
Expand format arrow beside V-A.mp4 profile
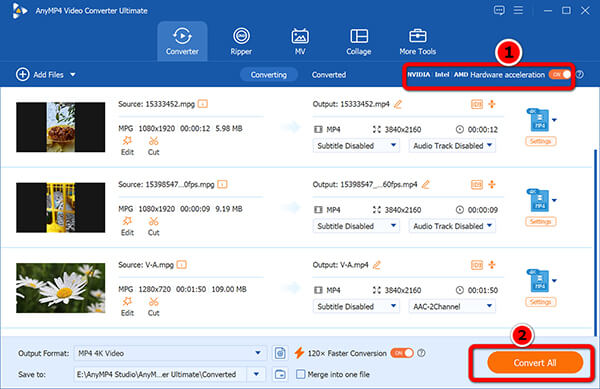554,281
